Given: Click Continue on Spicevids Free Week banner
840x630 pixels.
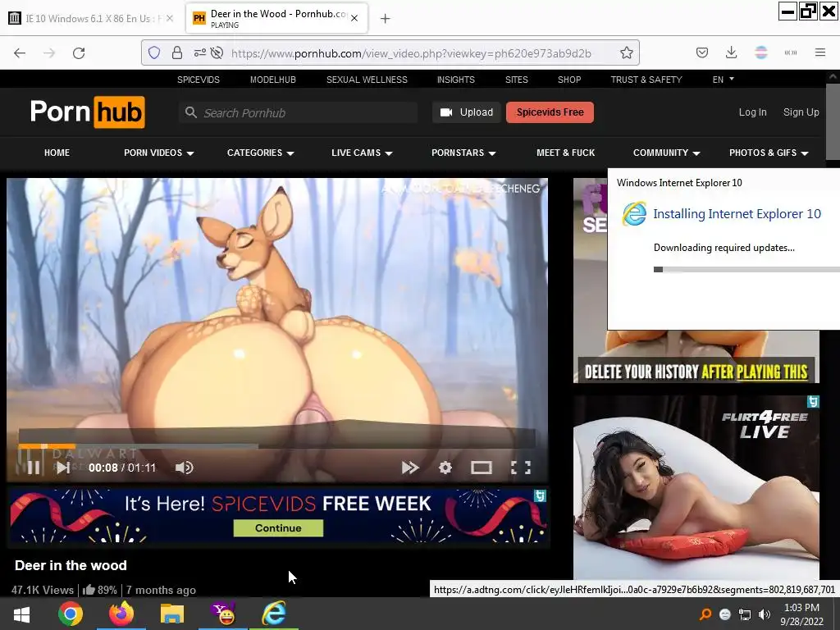Looking at the screenshot, I should click(278, 527).
